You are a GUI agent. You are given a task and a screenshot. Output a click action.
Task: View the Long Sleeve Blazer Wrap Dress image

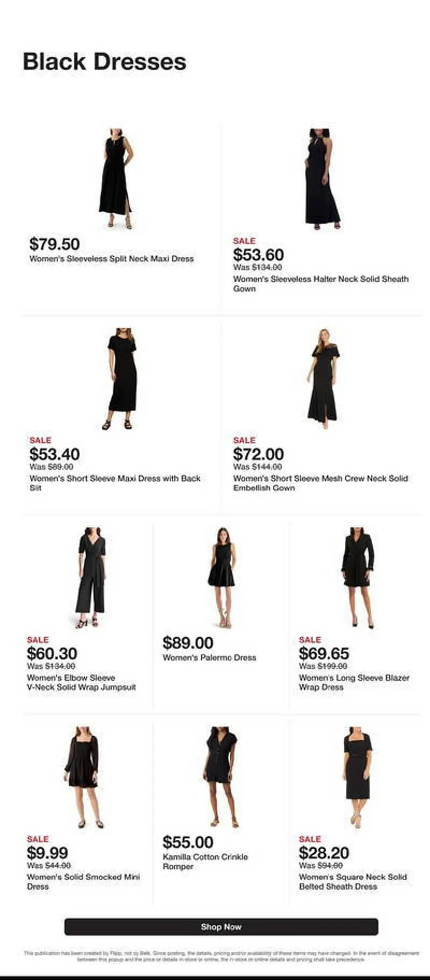(x=358, y=578)
